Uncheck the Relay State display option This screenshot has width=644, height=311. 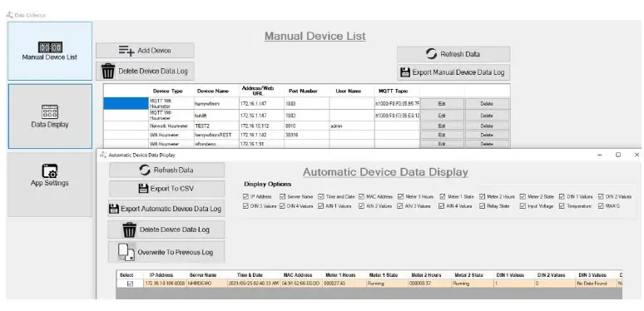(483, 206)
